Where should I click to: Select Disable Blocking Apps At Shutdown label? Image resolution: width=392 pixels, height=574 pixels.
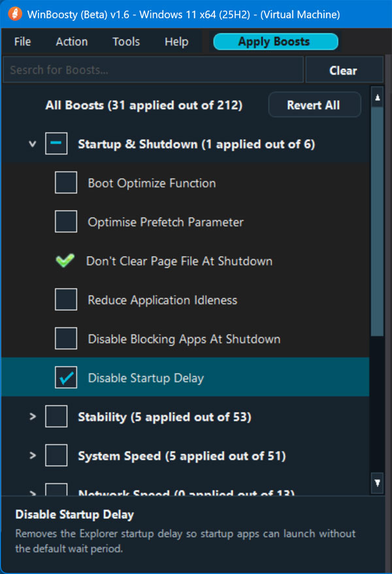pos(184,339)
